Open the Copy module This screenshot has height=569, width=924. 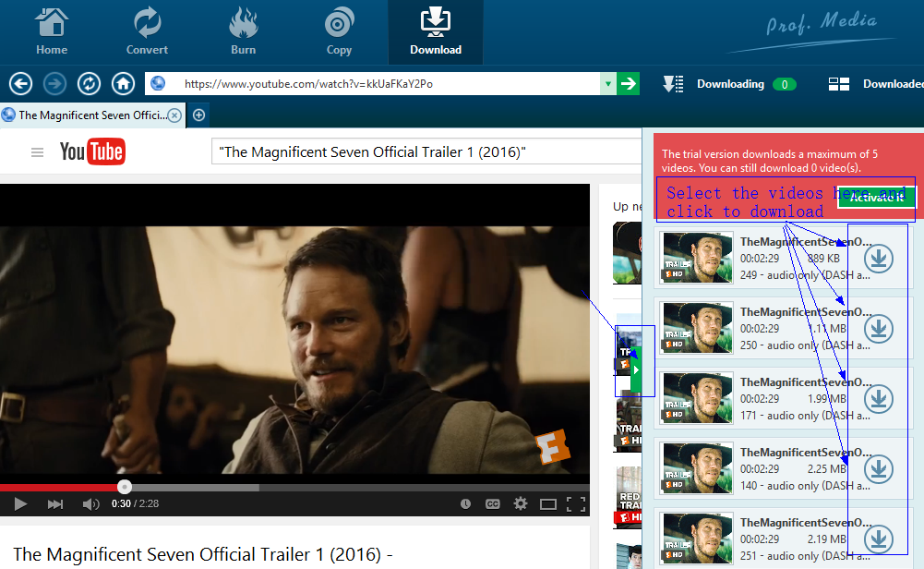(x=339, y=32)
